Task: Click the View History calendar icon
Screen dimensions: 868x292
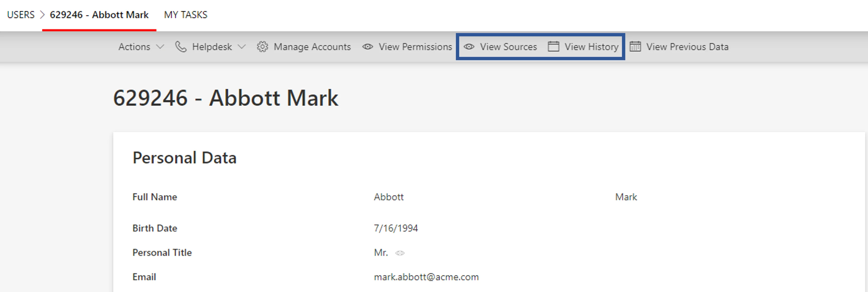Action: 553,47
